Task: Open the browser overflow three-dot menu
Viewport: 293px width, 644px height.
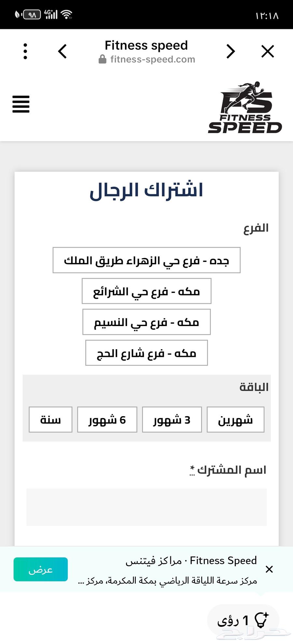Action: coord(25,51)
